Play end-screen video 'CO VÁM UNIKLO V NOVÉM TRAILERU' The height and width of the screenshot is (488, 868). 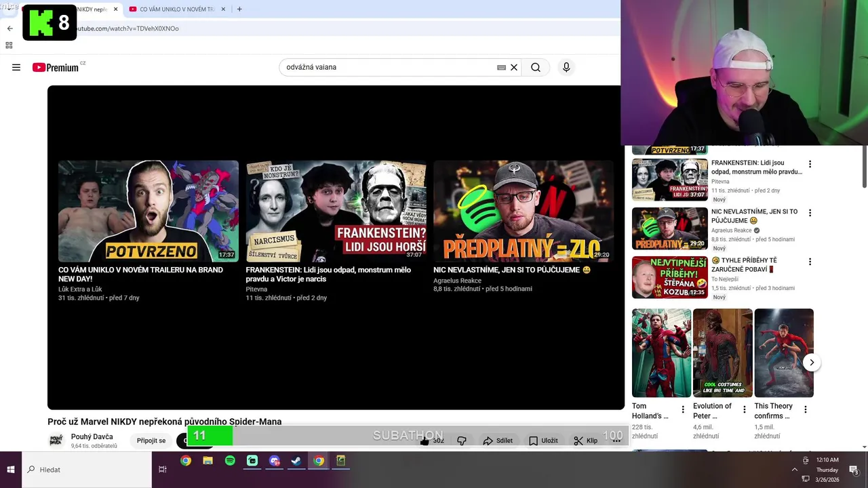pyautogui.click(x=149, y=211)
